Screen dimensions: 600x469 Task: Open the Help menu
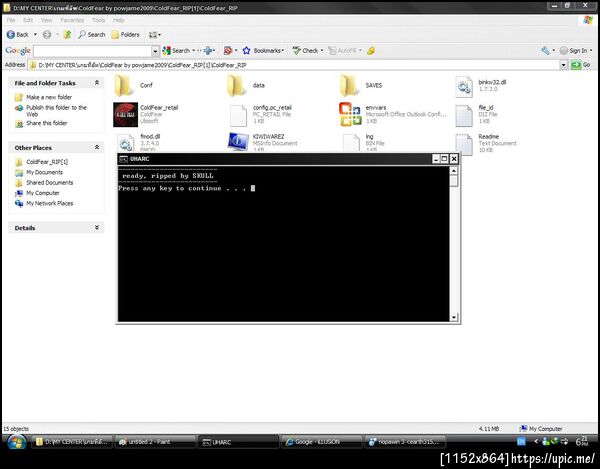(x=119, y=20)
